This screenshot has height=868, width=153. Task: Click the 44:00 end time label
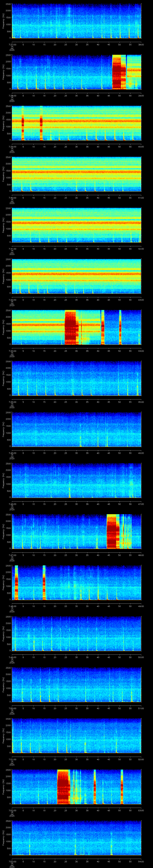coord(141,351)
